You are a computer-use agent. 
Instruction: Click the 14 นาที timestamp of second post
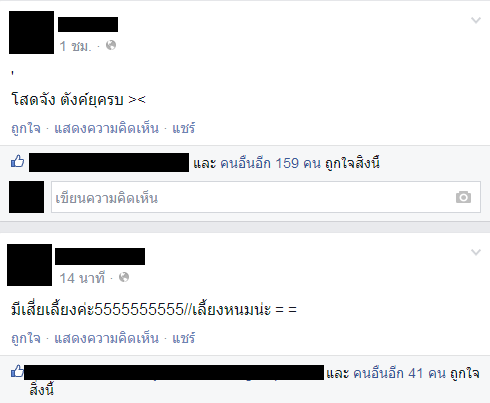[82, 278]
